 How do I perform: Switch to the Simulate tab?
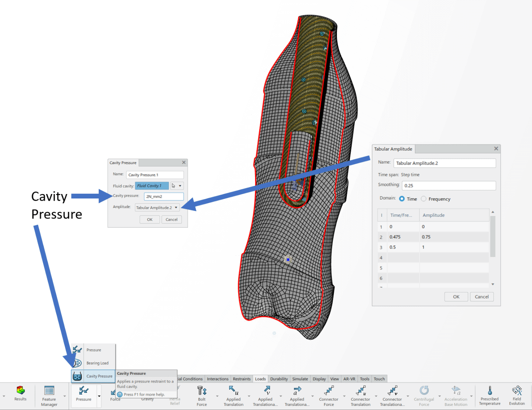click(x=300, y=379)
